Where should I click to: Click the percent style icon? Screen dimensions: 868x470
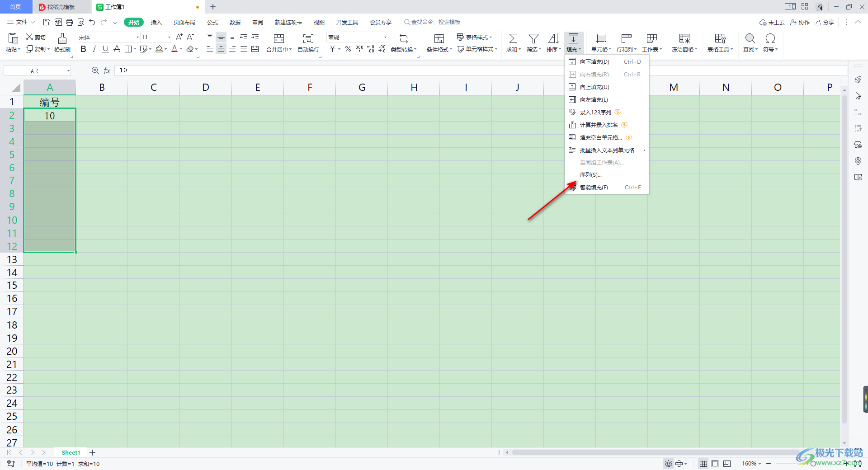pos(348,49)
